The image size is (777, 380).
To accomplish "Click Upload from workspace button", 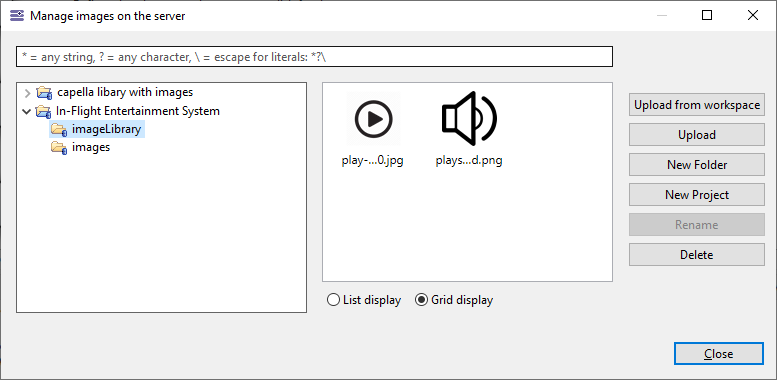I will pos(697,105).
